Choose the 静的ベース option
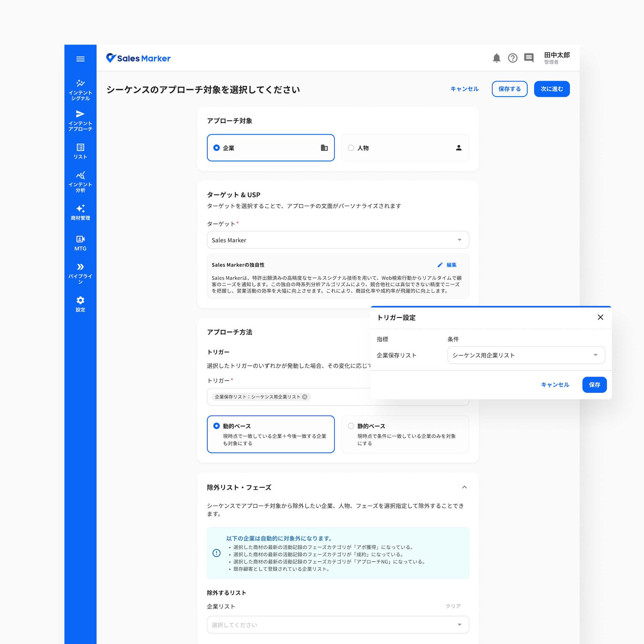This screenshot has height=644, width=644. (x=405, y=434)
